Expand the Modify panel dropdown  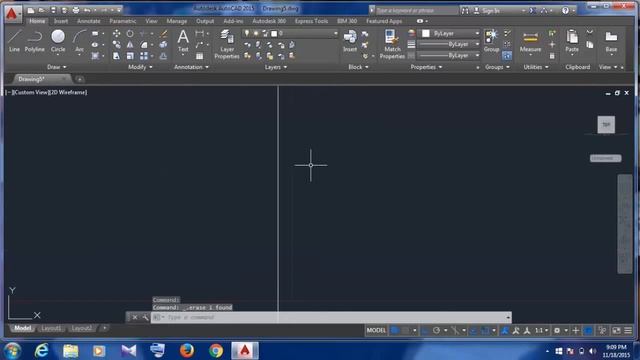pos(140,67)
